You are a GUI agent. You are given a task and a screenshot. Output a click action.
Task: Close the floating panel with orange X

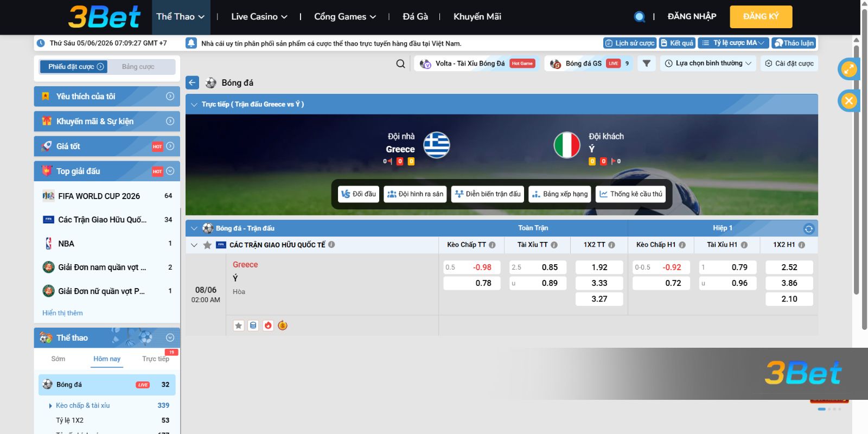coord(849,100)
